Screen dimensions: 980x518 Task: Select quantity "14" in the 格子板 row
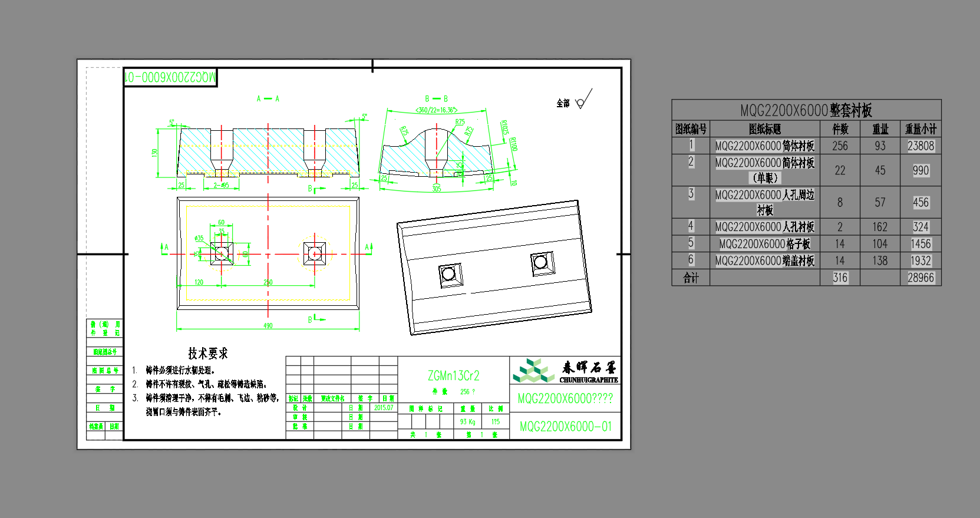pos(840,243)
